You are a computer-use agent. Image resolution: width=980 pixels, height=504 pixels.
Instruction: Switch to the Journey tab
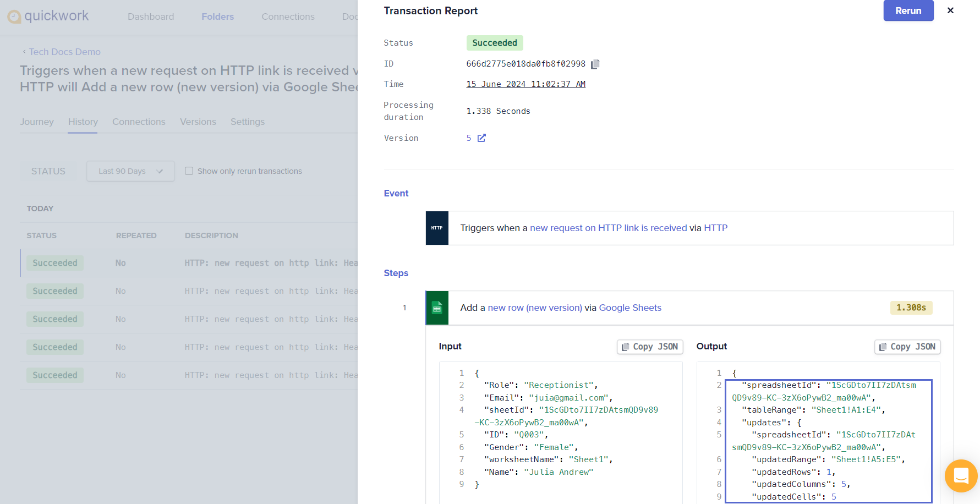click(37, 122)
